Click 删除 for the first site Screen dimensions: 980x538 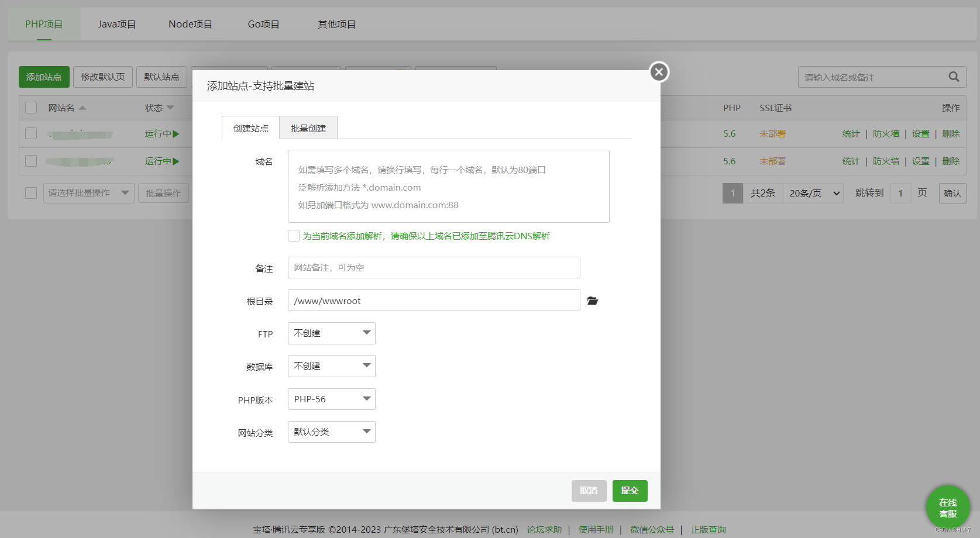tap(951, 133)
